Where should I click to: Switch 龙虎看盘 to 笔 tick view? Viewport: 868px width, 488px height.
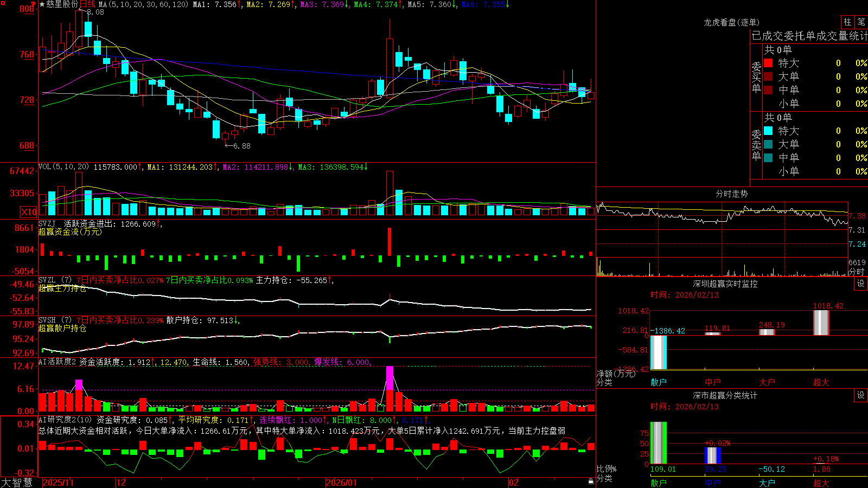point(861,22)
